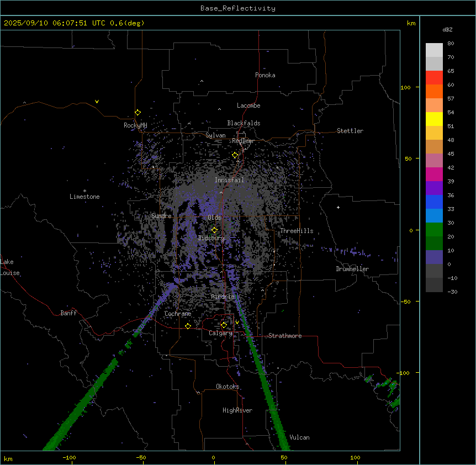Image resolution: width=476 pixels, height=465 pixels.
Task: Pick the dark orange 57-60 dBZ swatch
Action: tap(434, 92)
